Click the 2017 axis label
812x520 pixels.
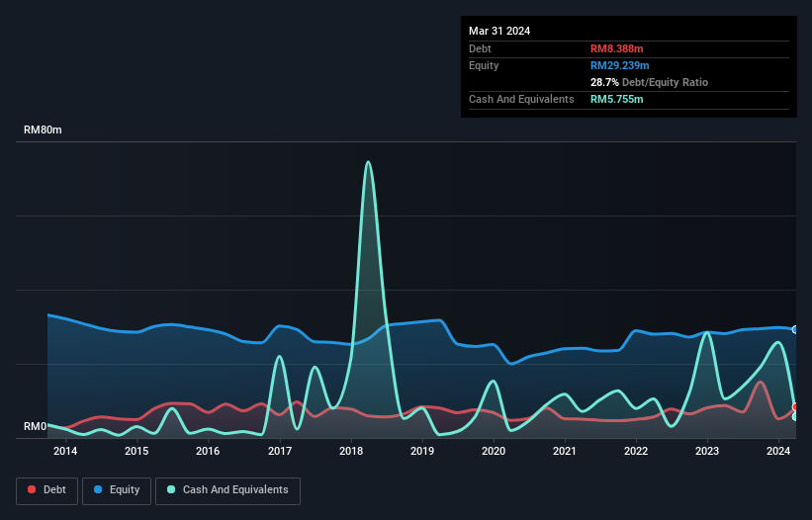(x=280, y=451)
